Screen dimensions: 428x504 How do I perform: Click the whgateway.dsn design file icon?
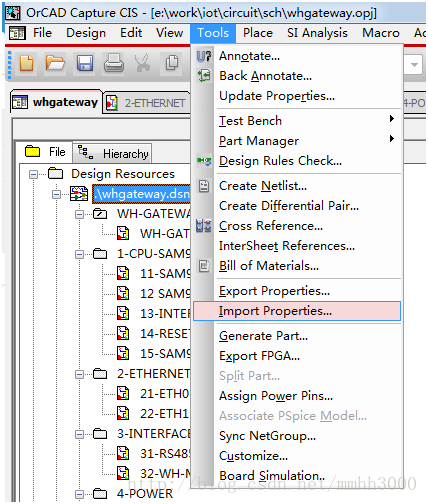[79, 194]
